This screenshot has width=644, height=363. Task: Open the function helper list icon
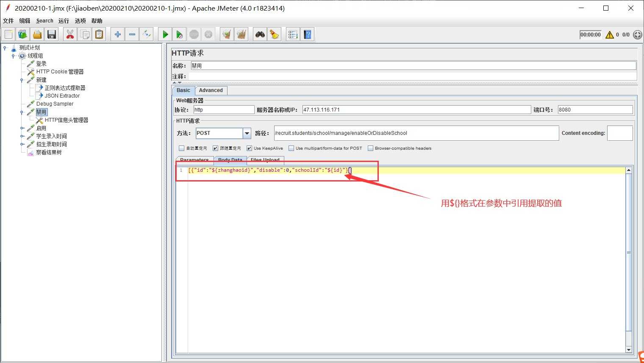[293, 34]
